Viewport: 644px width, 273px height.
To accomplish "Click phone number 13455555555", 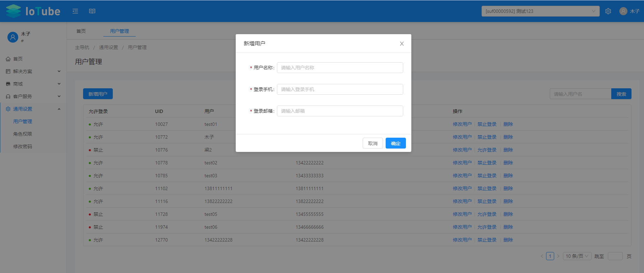I will click(310, 214).
